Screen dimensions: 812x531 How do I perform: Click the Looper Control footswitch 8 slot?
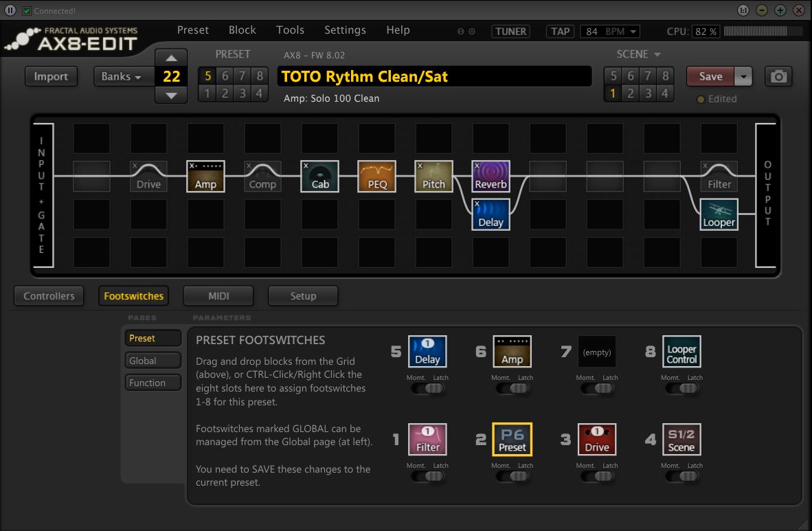coord(681,351)
